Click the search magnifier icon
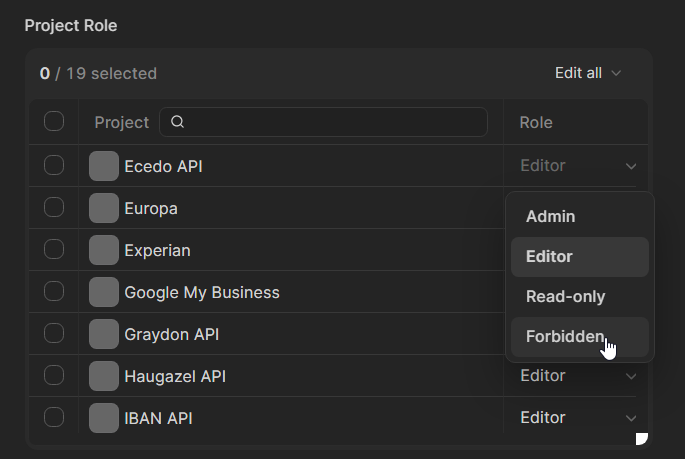 coord(178,122)
